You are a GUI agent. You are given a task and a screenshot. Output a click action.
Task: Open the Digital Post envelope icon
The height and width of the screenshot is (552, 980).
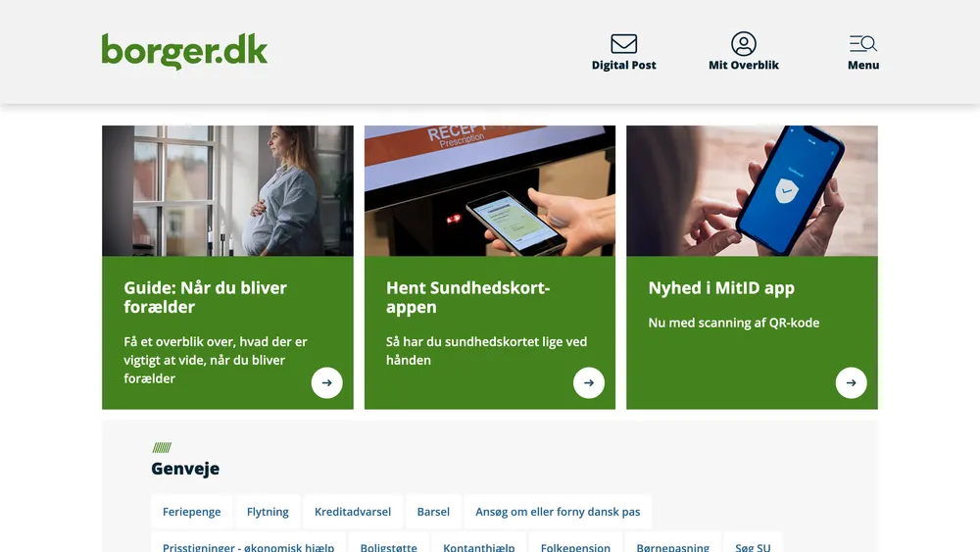[x=623, y=44]
